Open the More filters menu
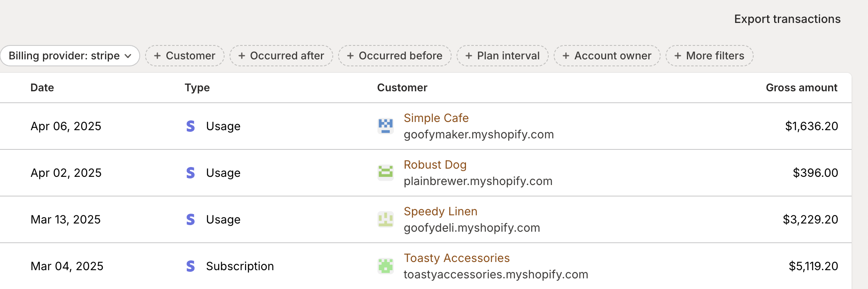Screen dimensions: 868x289 (709, 56)
